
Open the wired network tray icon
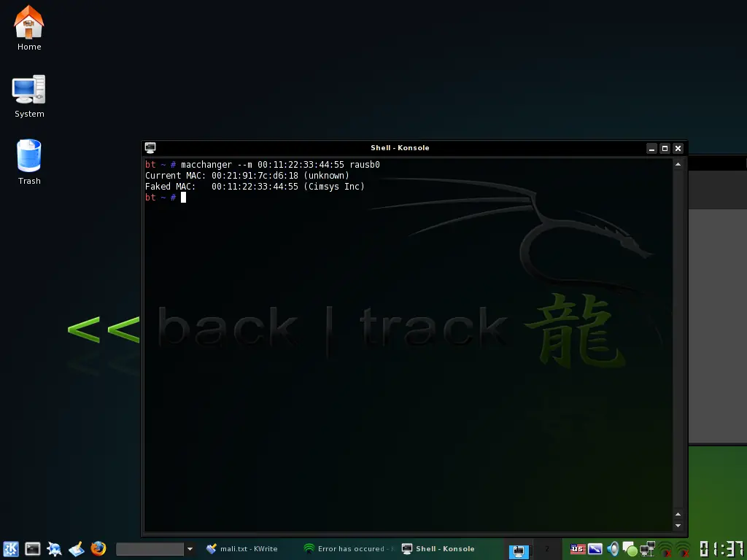coord(648,549)
